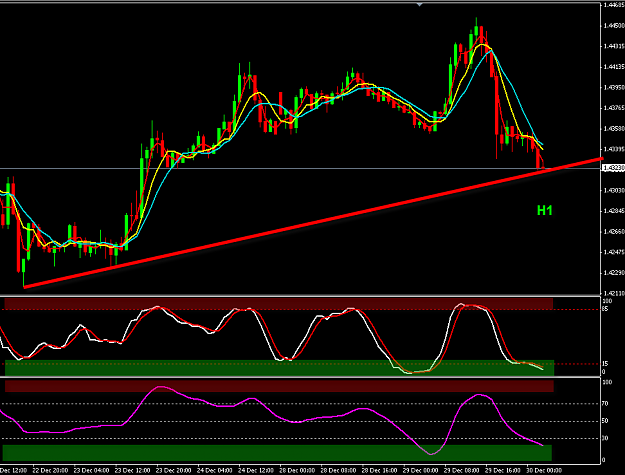Image resolution: width=625 pixels, height=475 pixels.
Task: Select the green H1 timeframe label
Action: (544, 210)
